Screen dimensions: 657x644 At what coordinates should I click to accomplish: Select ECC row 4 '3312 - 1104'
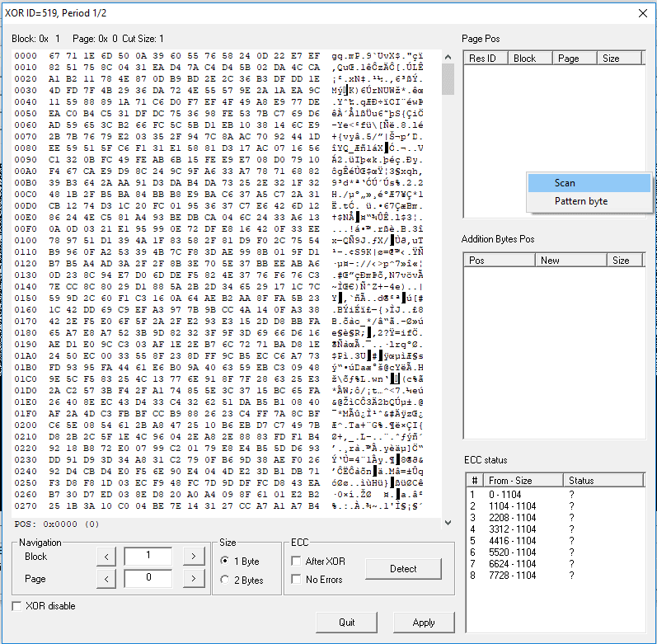(555, 529)
